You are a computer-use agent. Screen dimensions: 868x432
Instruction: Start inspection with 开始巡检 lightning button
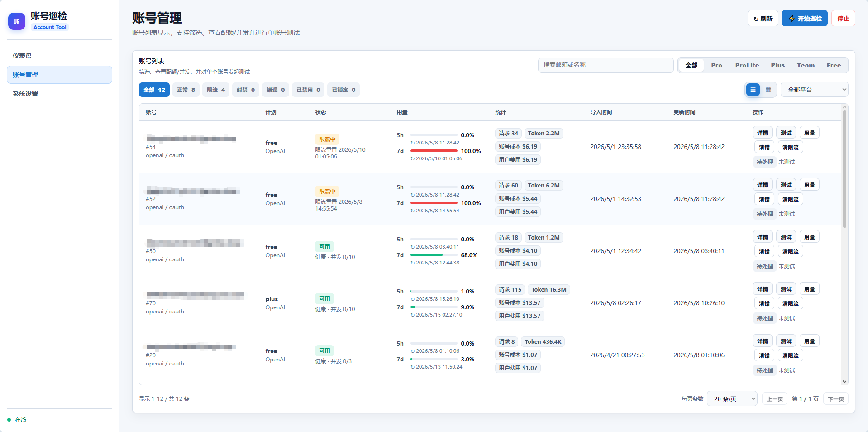click(805, 19)
